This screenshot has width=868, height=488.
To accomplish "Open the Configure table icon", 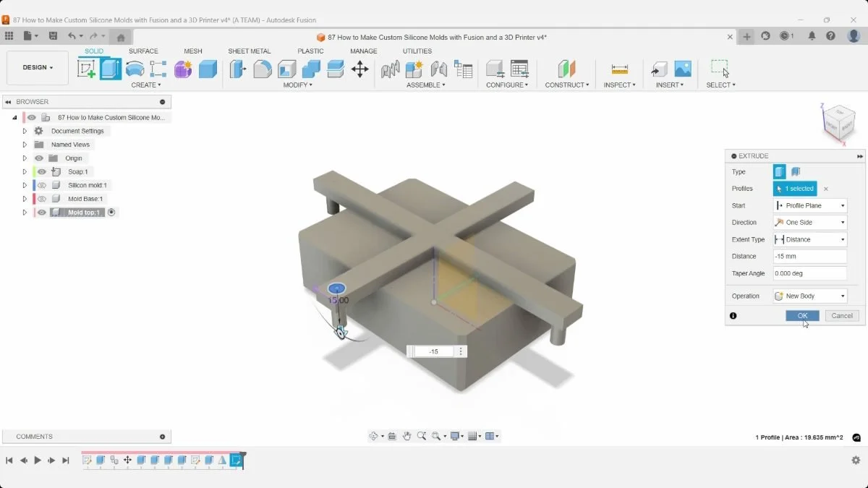I will coord(519,69).
